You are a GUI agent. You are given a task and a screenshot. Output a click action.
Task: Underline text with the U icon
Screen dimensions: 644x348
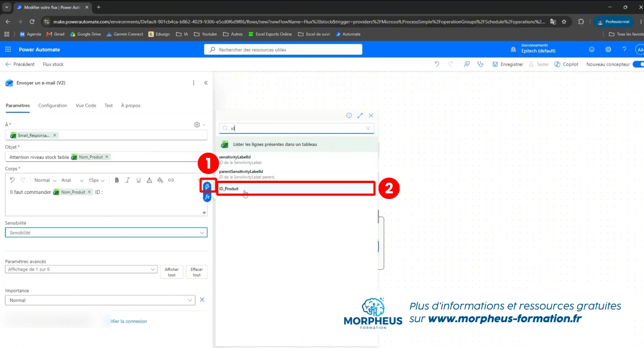click(138, 180)
